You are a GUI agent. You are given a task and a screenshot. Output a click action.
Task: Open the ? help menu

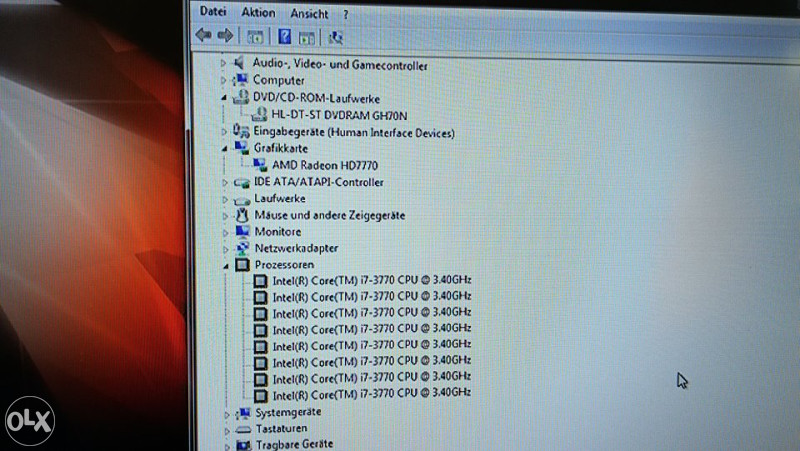[346, 15]
